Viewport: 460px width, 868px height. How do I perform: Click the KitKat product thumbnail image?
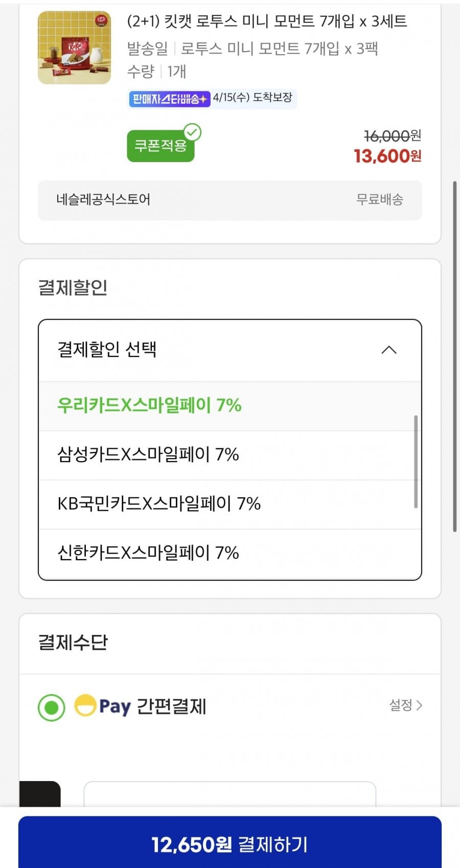[x=74, y=48]
